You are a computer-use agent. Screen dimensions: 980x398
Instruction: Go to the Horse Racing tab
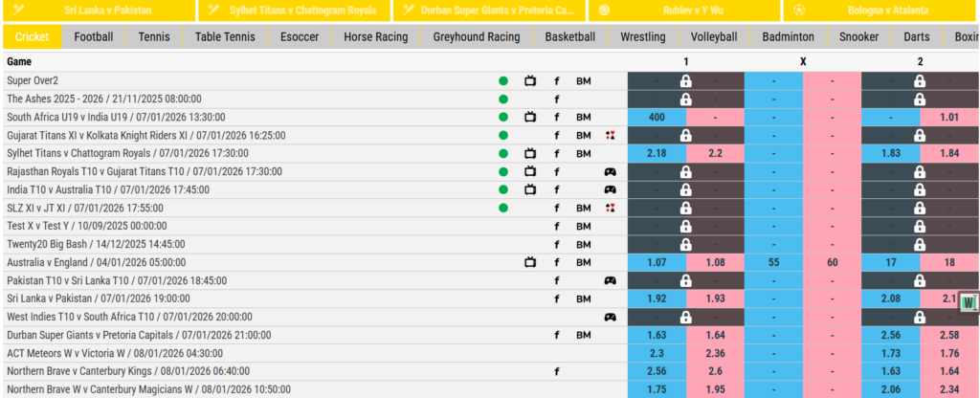point(375,37)
